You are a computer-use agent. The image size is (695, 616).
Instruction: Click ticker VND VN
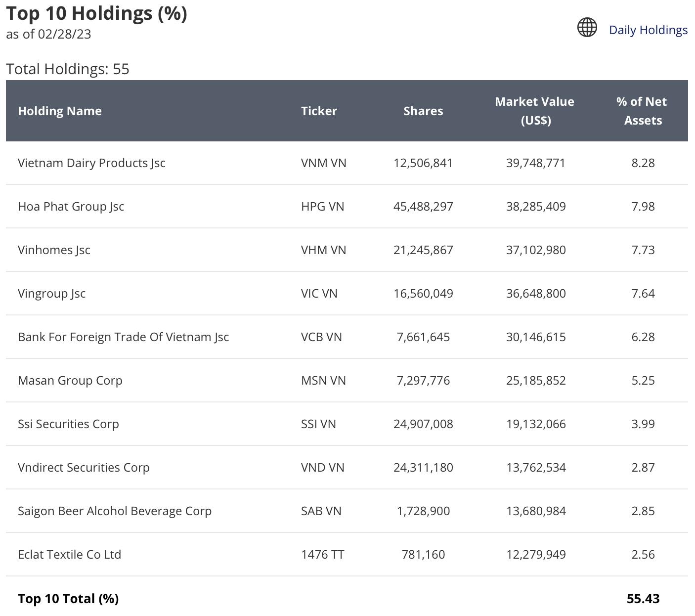click(x=323, y=467)
